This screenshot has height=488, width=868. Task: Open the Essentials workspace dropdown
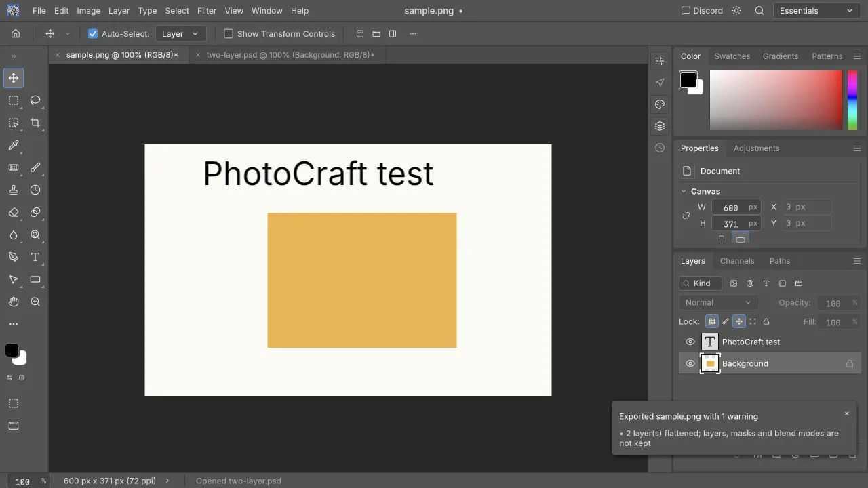(x=816, y=11)
